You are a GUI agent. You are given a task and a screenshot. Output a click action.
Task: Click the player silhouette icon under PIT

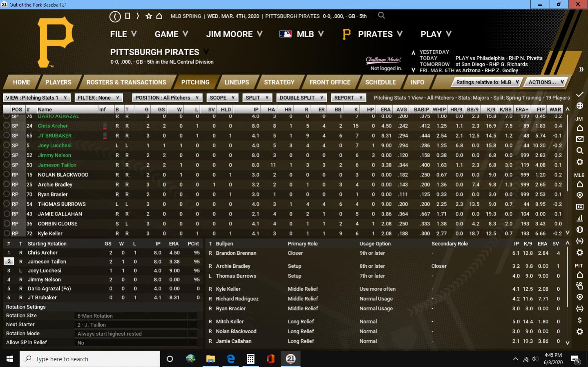click(579, 285)
